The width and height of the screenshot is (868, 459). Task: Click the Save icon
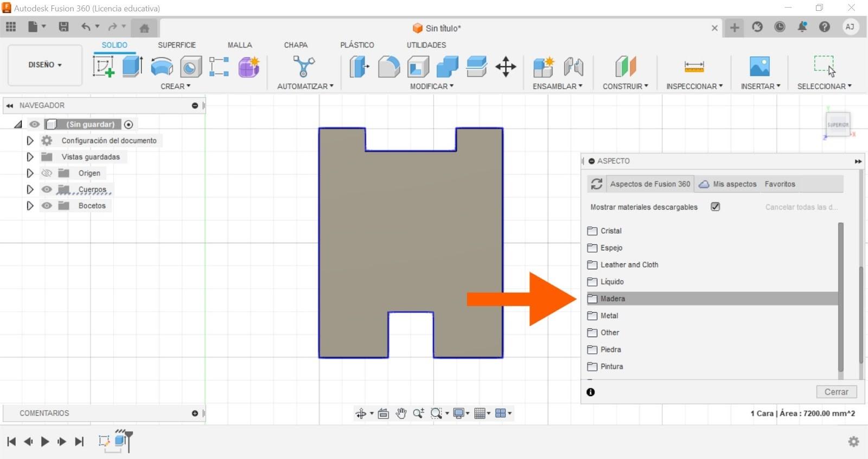[63, 27]
